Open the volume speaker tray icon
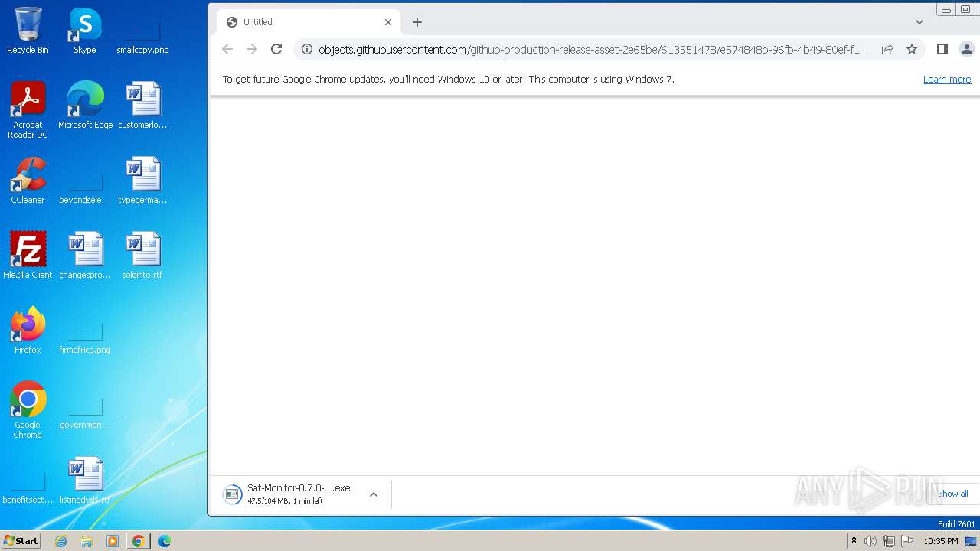This screenshot has width=980, height=551. click(871, 541)
